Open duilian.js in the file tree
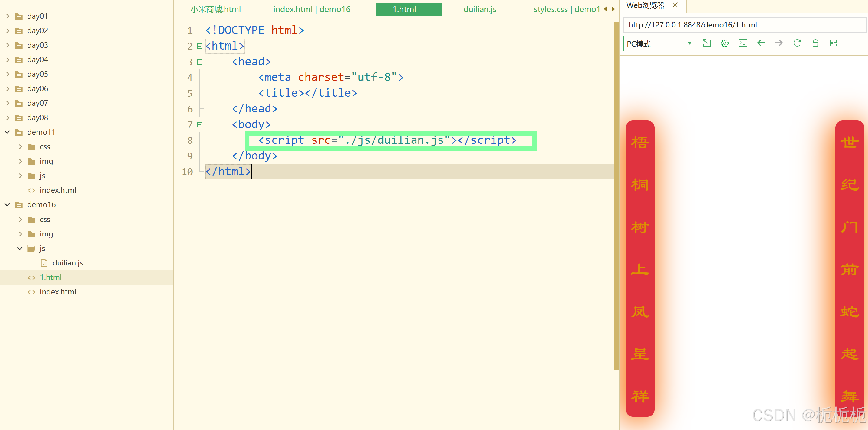 (x=67, y=263)
